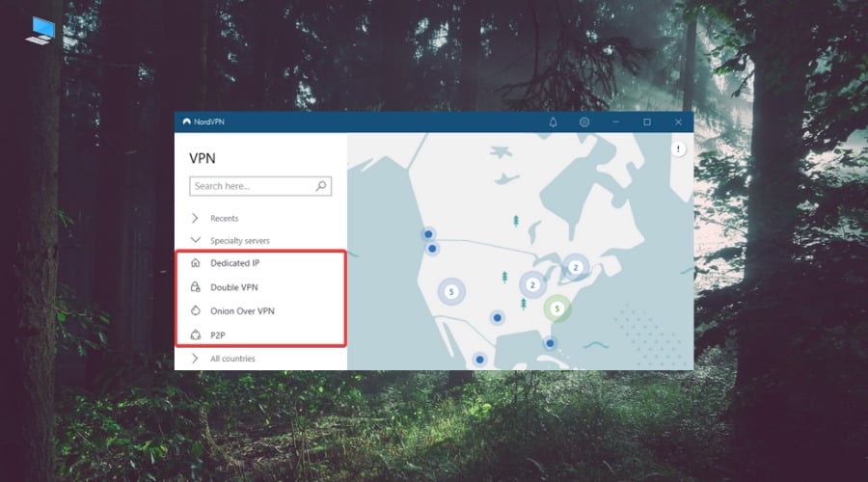Select the central southern US server dot
Image resolution: width=868 pixels, height=482 pixels.
point(497,318)
